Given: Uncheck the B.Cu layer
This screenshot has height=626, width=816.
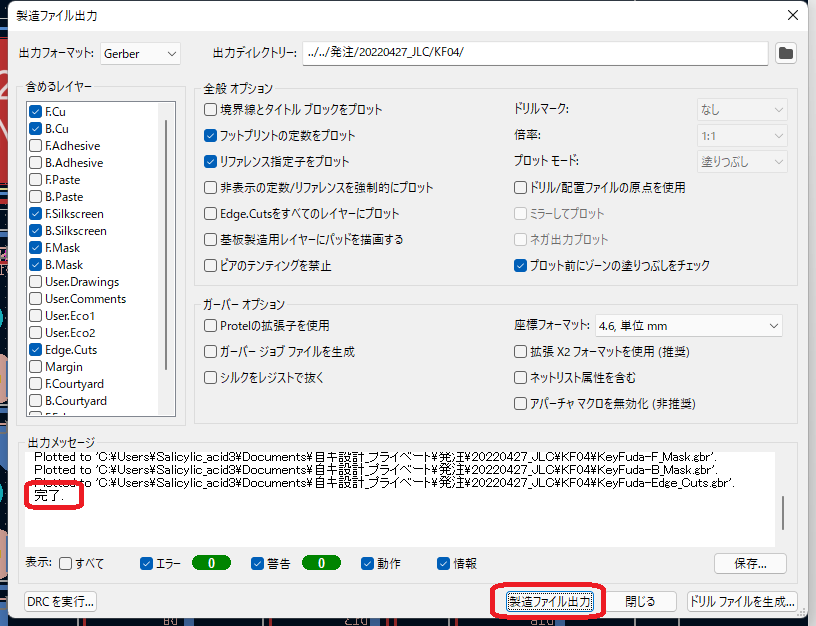Looking at the screenshot, I should [35, 129].
